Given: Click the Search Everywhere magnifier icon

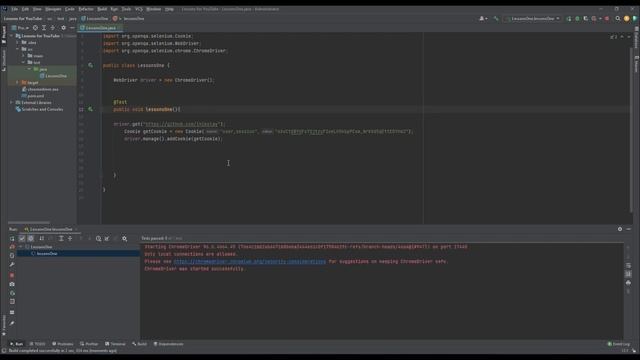Looking at the screenshot, I should 618,19.
